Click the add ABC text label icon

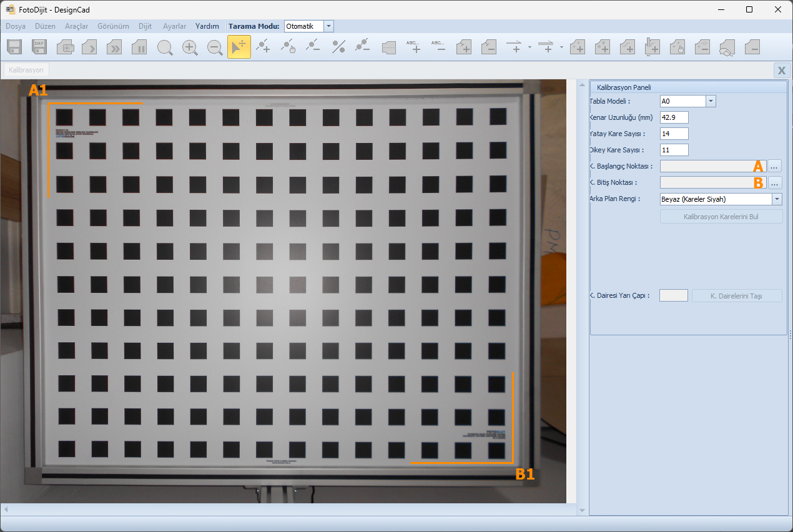point(413,47)
